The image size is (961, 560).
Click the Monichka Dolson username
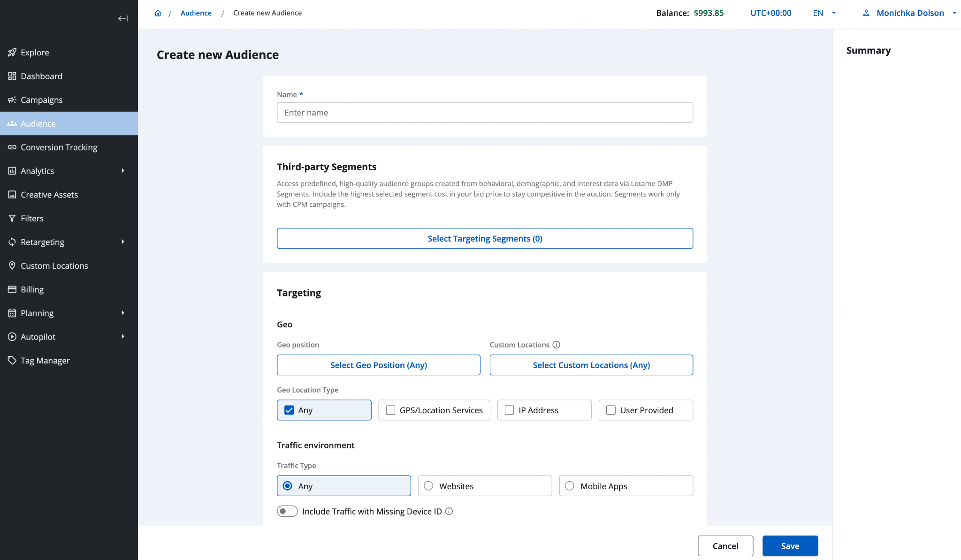coord(910,13)
